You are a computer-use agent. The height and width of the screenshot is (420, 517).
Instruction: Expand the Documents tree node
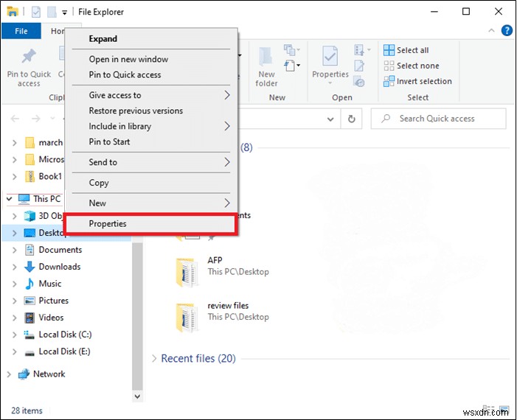(x=14, y=250)
